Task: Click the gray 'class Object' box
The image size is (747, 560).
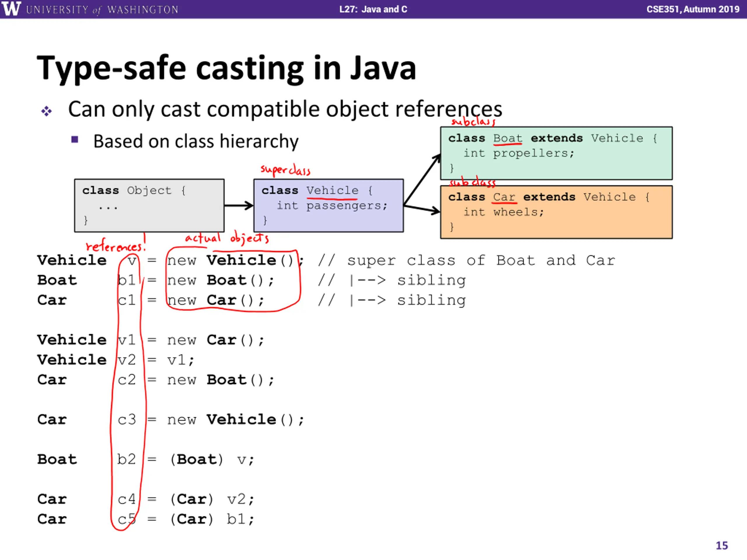Action: point(149,206)
